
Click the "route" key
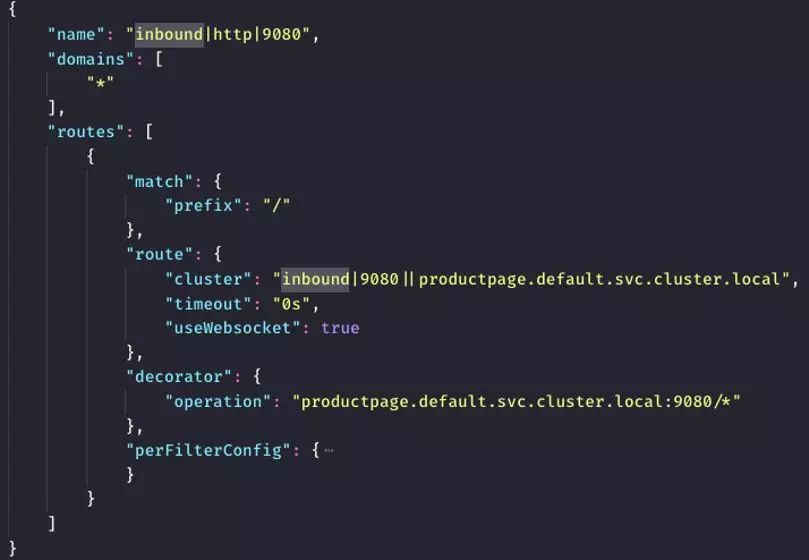[159, 254]
